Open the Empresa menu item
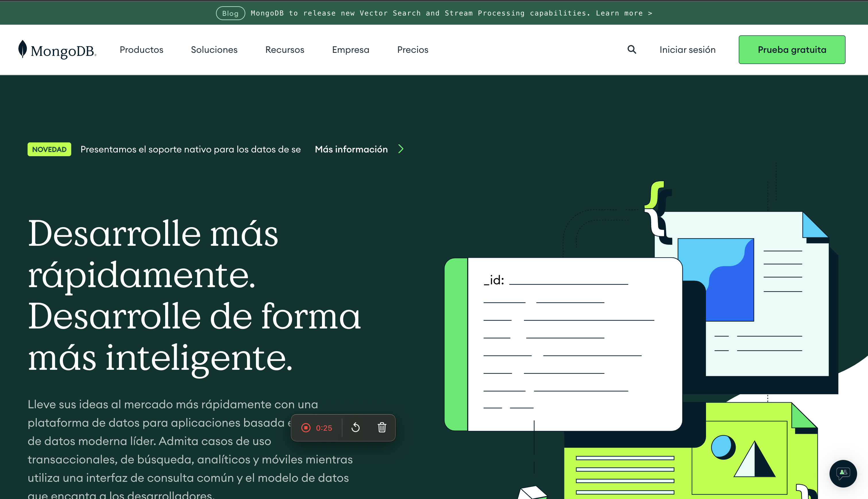Screen dimensions: 868x499 pos(350,50)
